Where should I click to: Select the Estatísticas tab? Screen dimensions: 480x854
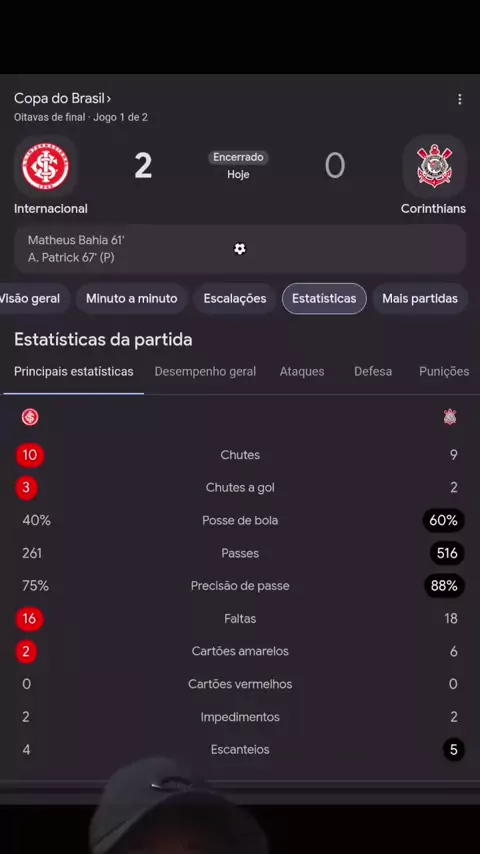pos(324,298)
